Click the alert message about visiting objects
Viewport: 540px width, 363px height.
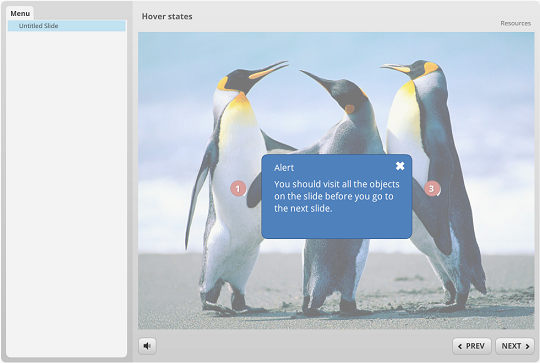tap(336, 196)
